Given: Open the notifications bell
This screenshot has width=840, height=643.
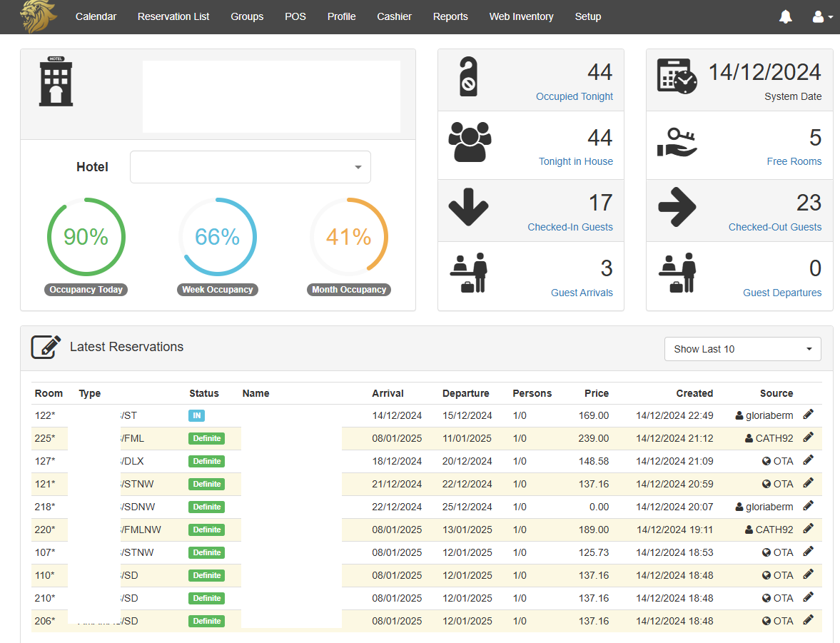Looking at the screenshot, I should (x=786, y=16).
